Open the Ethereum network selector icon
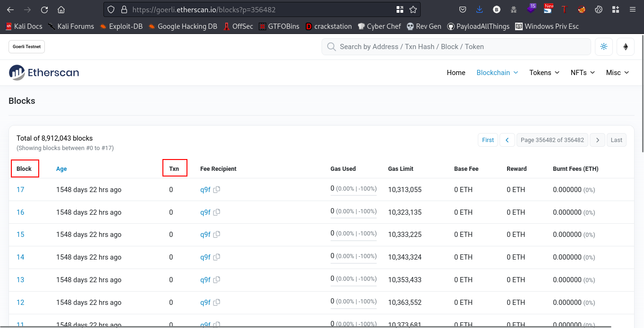Screen dimensions: 644x328 [x=626, y=47]
